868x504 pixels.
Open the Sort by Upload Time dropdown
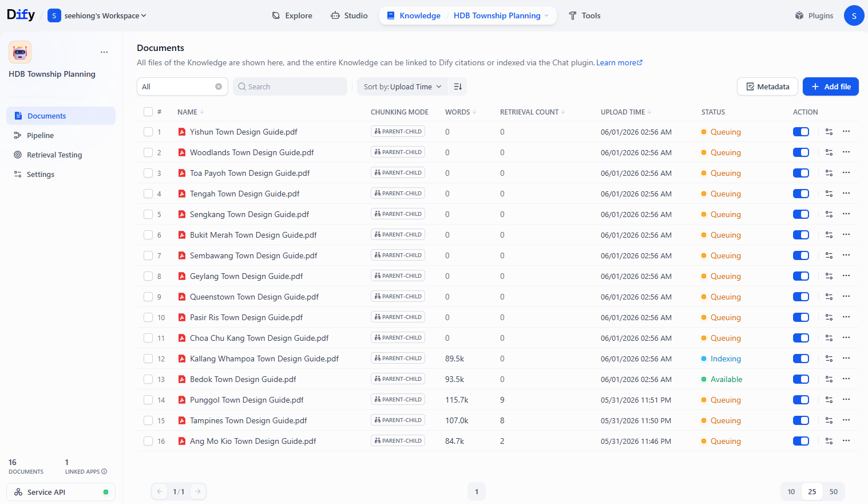coord(403,86)
